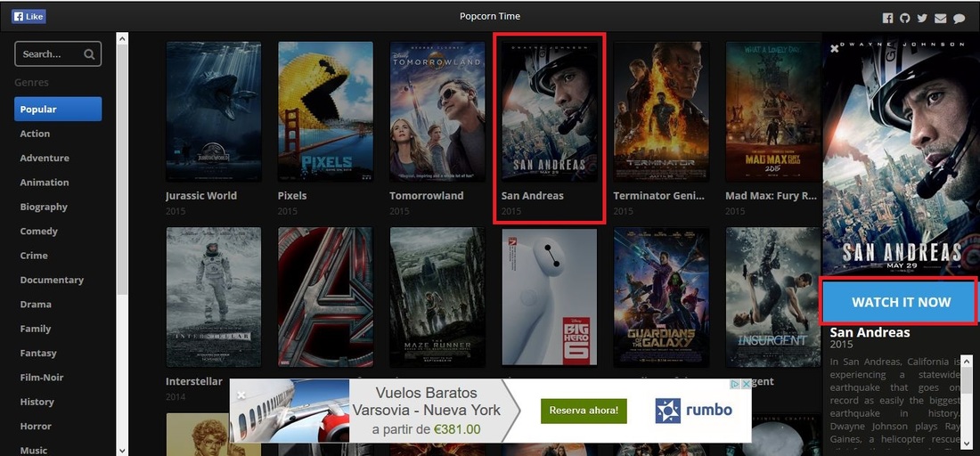Click Reserva ahora! ad button

(x=584, y=411)
